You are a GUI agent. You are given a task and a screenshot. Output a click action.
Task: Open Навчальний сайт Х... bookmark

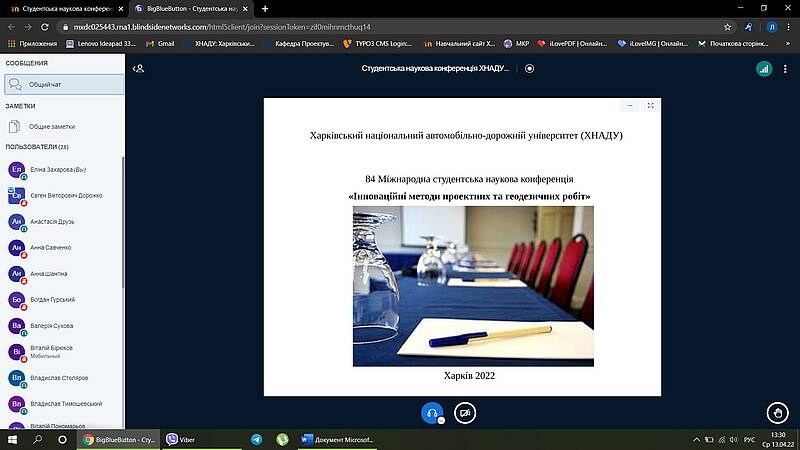[460, 44]
